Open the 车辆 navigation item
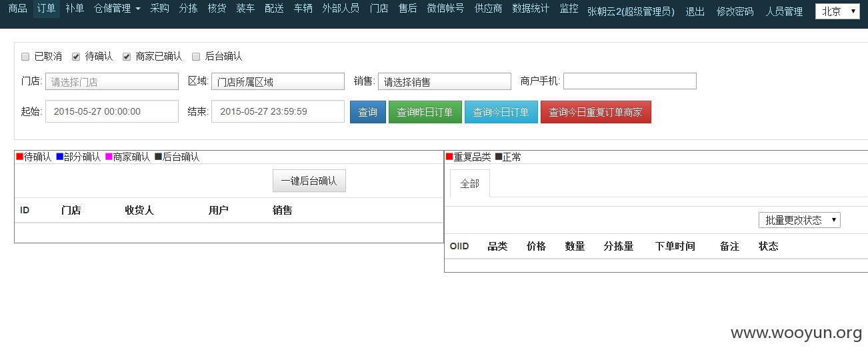The height and width of the screenshot is (352, 868). tap(303, 9)
